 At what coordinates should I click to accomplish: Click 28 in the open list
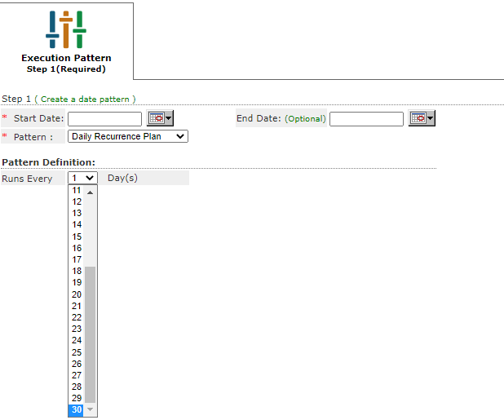[x=77, y=387]
